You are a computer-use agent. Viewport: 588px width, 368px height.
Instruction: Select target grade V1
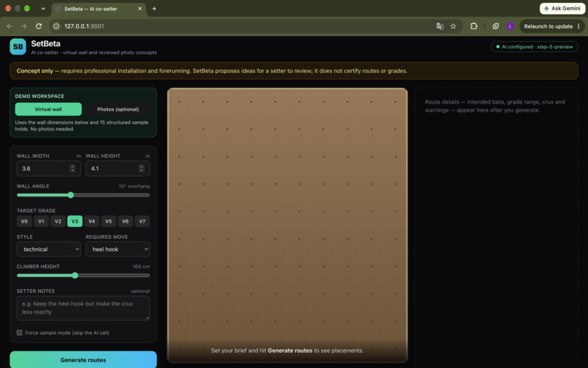(x=42, y=221)
